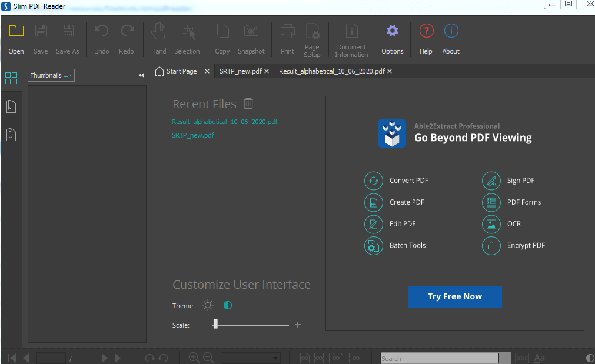The height and width of the screenshot is (364, 595).
Task: Click the Able2Extract Professional logo
Action: pos(392,133)
